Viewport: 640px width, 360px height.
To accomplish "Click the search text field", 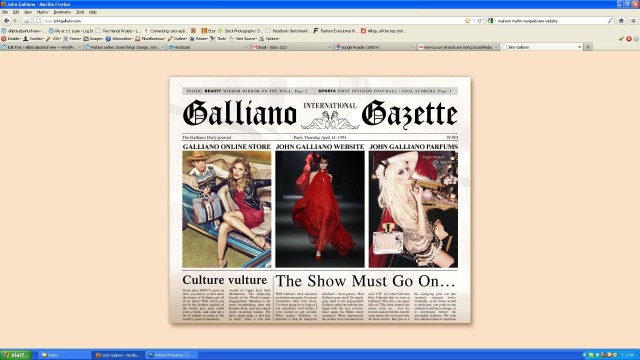I will (551, 20).
